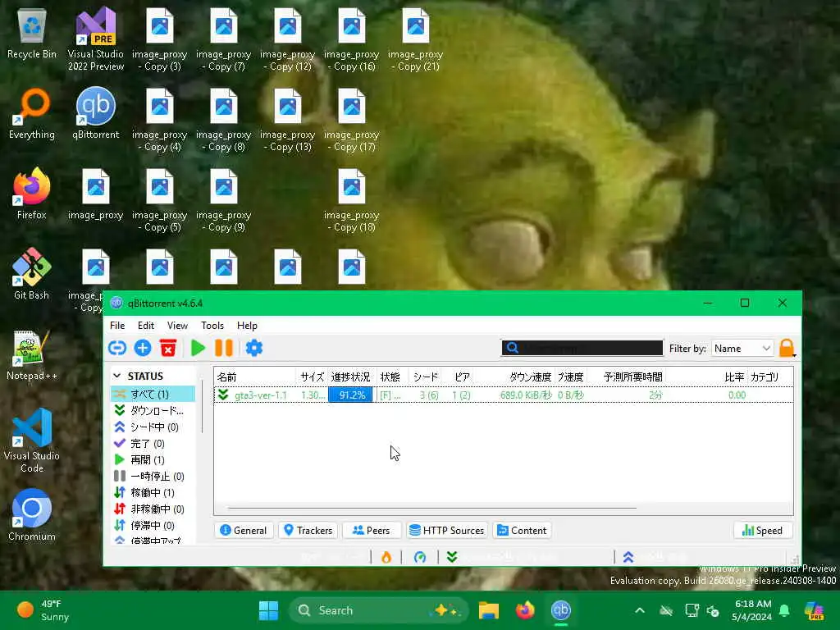
Task: Select the gta3-ver-1.1 torrent row
Action: 504,395
